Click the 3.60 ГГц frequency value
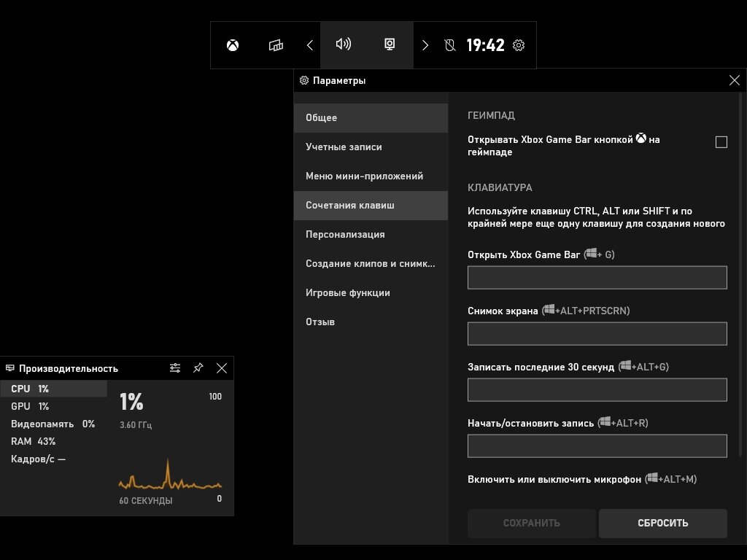 click(136, 425)
